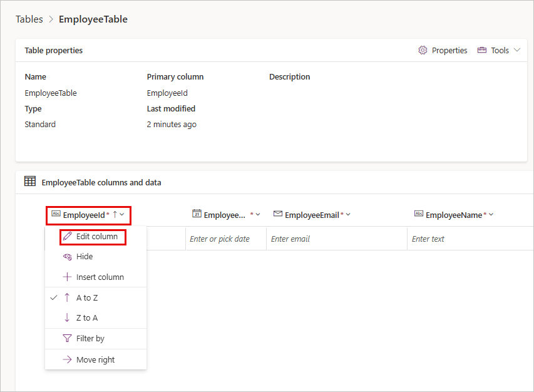Image resolution: width=534 pixels, height=392 pixels.
Task: Open table Properties button
Action: coord(443,50)
